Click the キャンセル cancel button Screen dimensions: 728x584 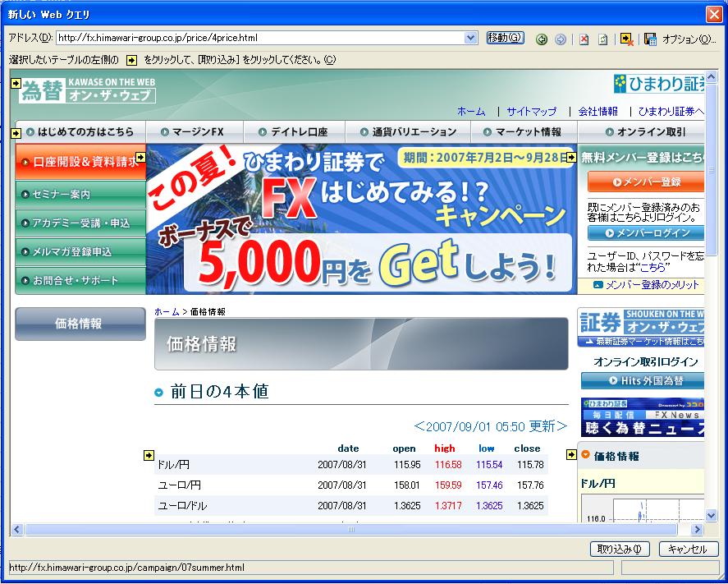[688, 550]
